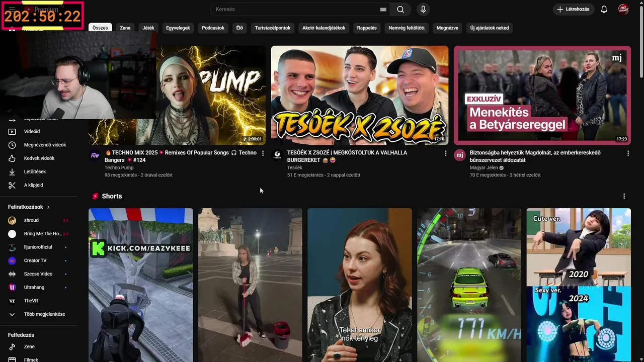Select the Podcastok filter chip
This screenshot has width=644, height=362.
click(213, 28)
